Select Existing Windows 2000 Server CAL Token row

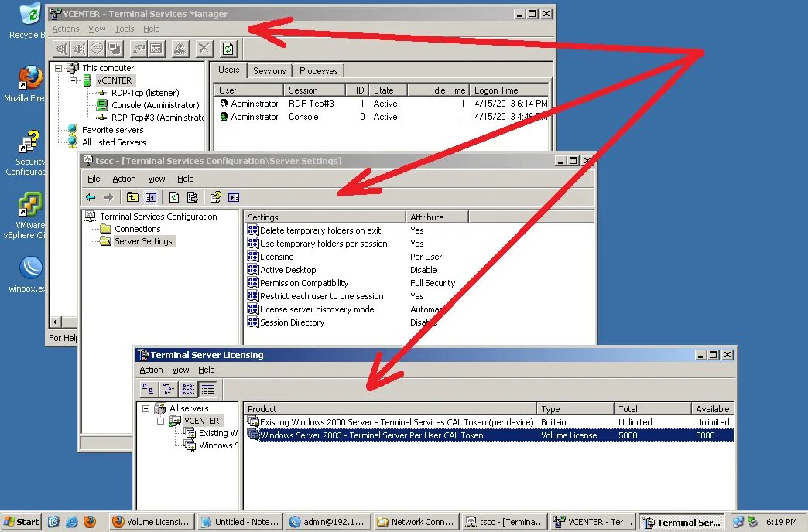488,421
